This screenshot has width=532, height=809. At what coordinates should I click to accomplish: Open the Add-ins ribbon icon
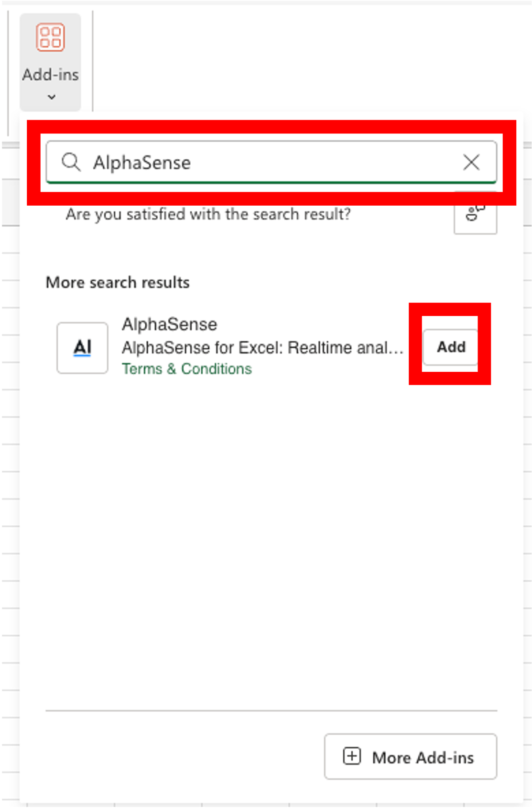(x=50, y=37)
